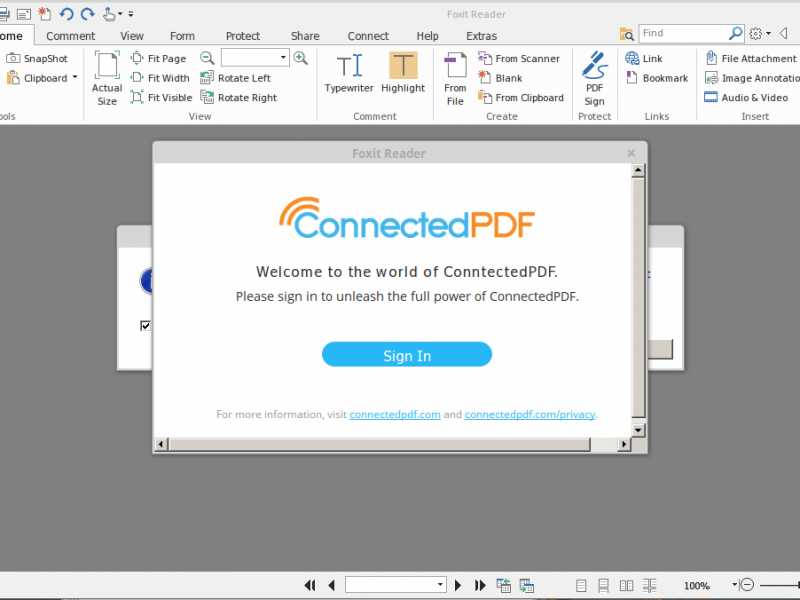Create PDF From Clipboard
Image resolution: width=800 pixels, height=600 pixels.
(x=520, y=97)
